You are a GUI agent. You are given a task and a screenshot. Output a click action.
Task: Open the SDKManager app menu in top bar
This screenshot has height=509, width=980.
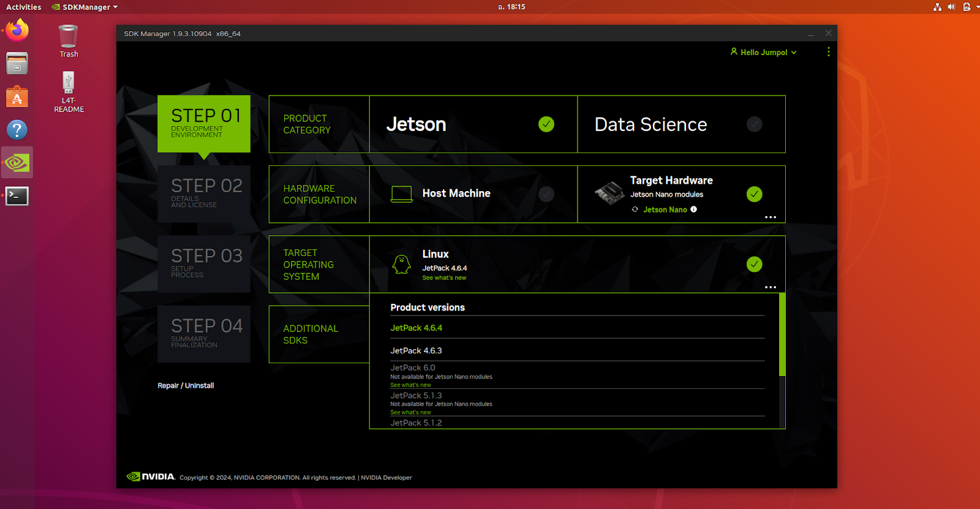(85, 7)
